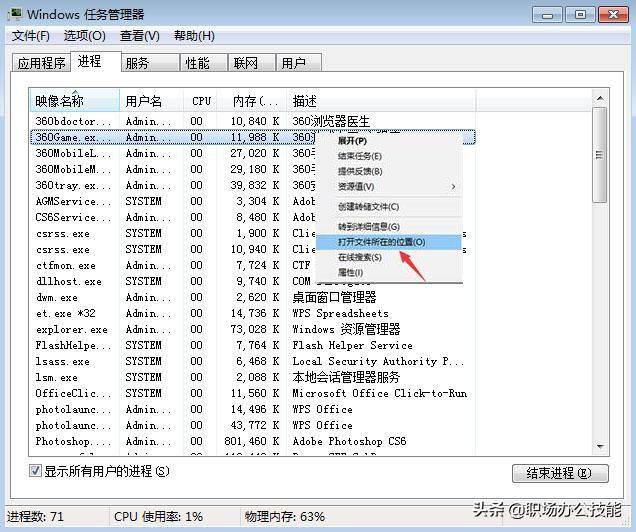Open the 用户 tab
Viewport: 636px width, 532px height.
tap(299, 63)
